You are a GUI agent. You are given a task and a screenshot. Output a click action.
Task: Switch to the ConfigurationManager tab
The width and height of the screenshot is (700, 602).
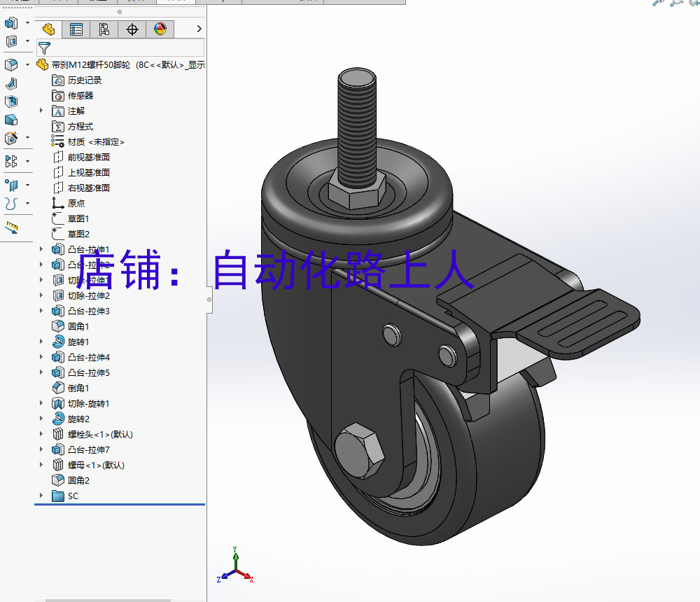104,29
